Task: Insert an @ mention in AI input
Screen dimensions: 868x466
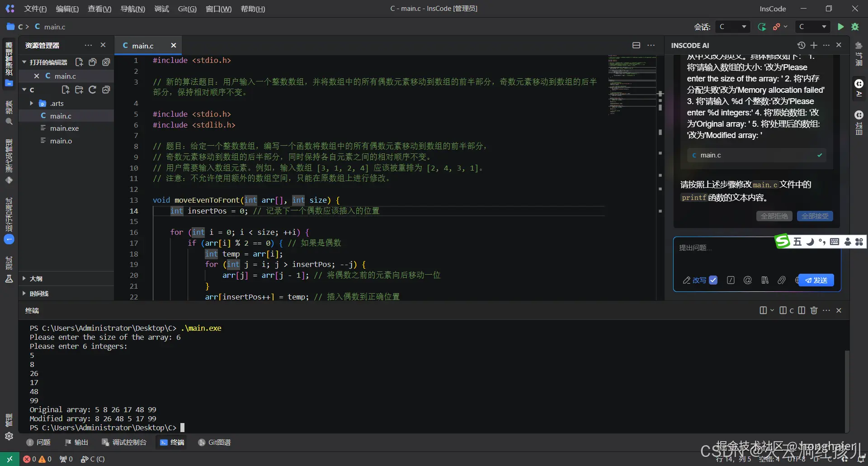Action: tap(747, 280)
